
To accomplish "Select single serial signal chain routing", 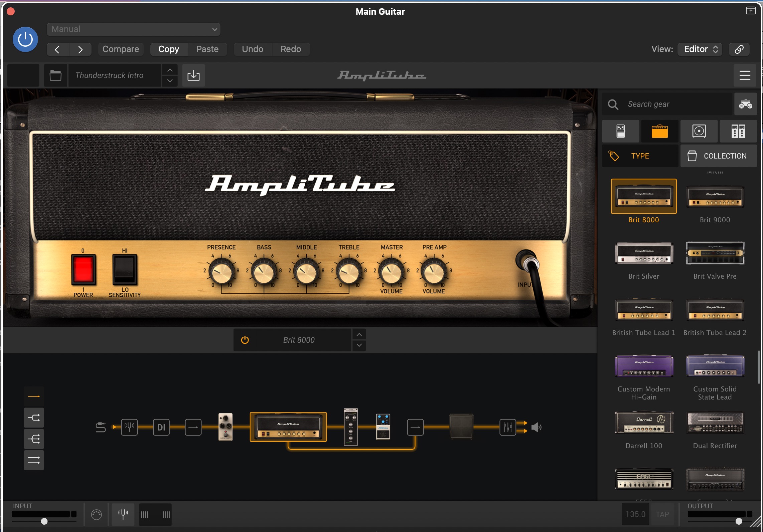I will point(34,396).
